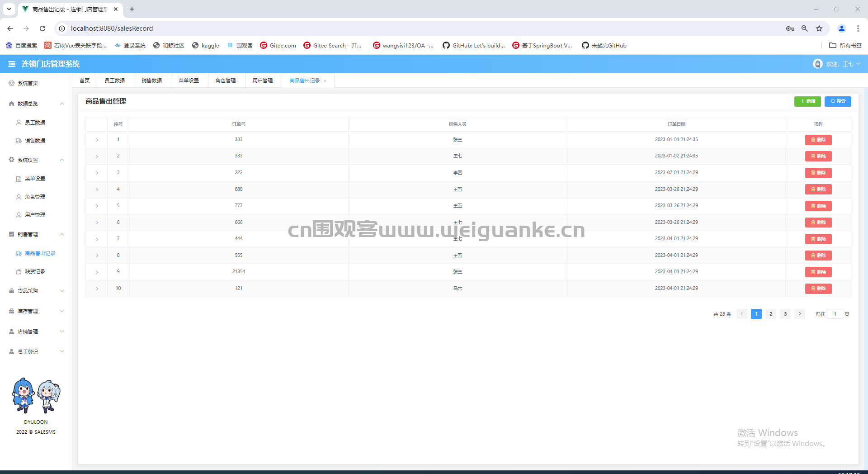Click the browser back arrow
This screenshot has width=868, height=474.
[x=10, y=28]
